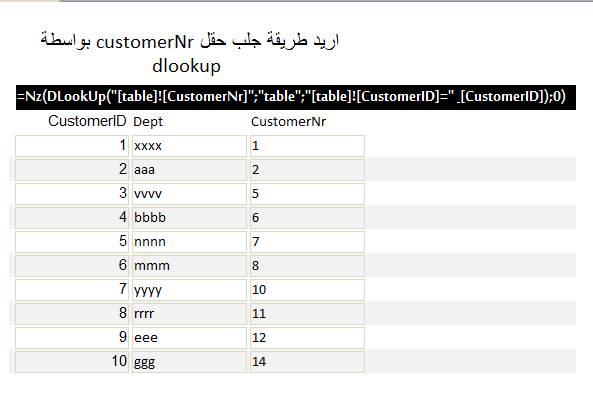This screenshot has width=593, height=405.
Task: Click CustomerNr field showing 12
Action: pyautogui.click(x=307, y=338)
